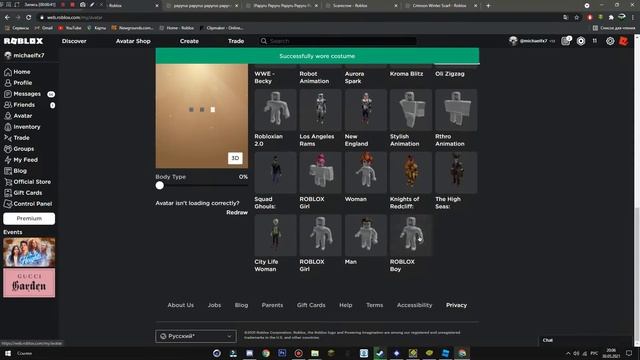
Task: Select the Knights of Redcliff costume
Action: 411,173
